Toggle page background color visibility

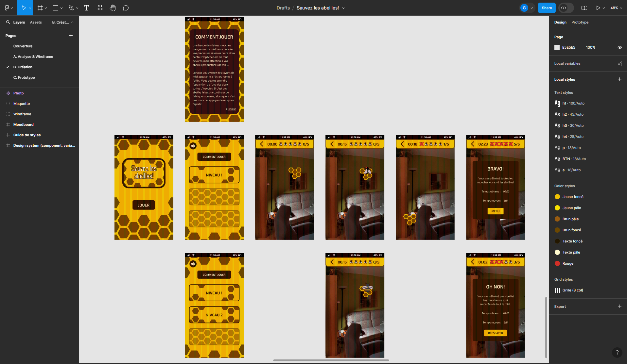point(620,47)
